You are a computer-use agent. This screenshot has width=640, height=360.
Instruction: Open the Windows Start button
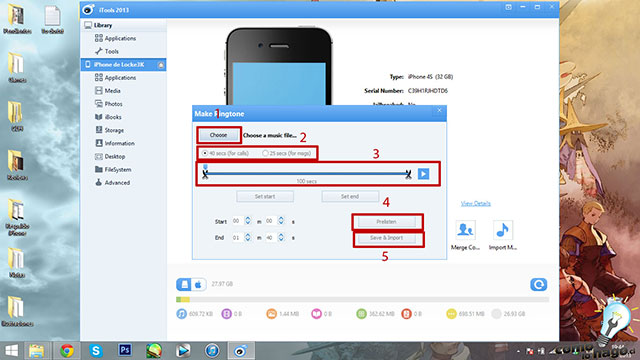pos(11,351)
